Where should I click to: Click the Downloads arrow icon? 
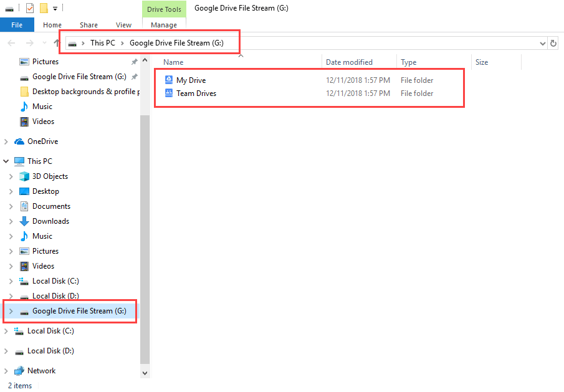[24, 221]
